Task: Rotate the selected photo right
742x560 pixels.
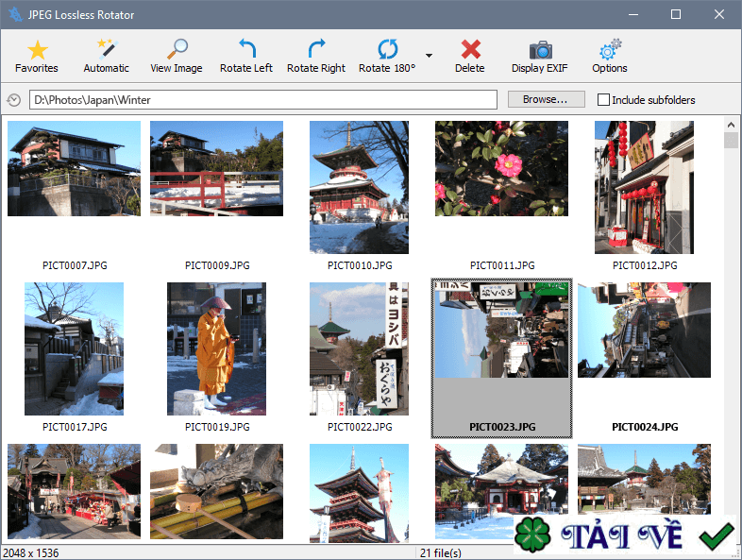Action: point(316,56)
